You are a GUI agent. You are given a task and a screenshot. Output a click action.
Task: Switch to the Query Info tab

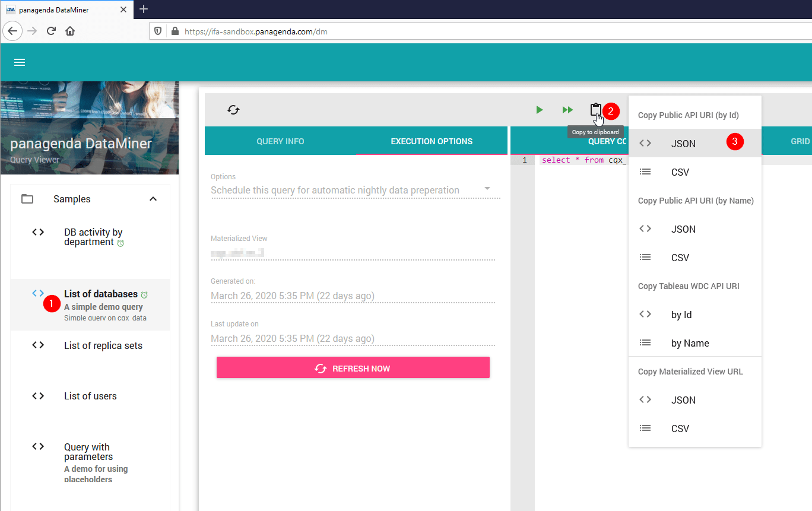(x=280, y=141)
